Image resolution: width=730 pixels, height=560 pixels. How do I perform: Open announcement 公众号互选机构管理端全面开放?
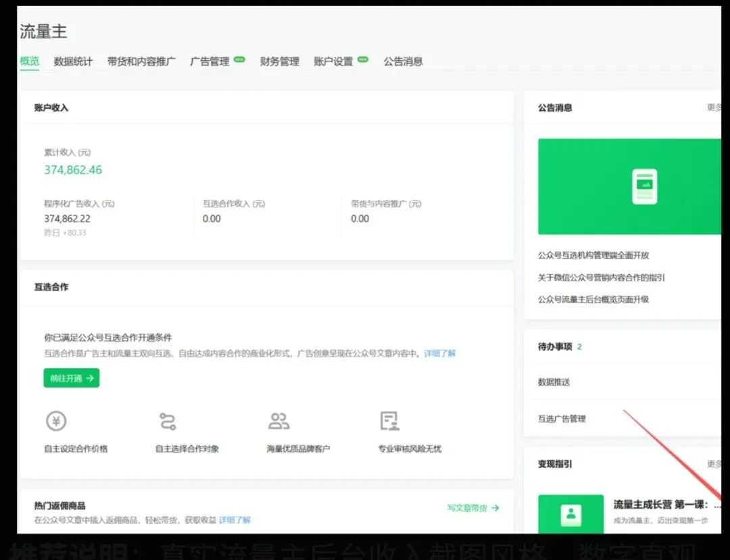593,255
